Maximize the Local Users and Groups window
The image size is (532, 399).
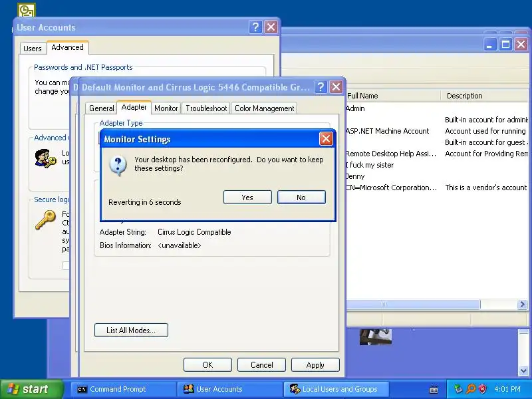[505, 45]
